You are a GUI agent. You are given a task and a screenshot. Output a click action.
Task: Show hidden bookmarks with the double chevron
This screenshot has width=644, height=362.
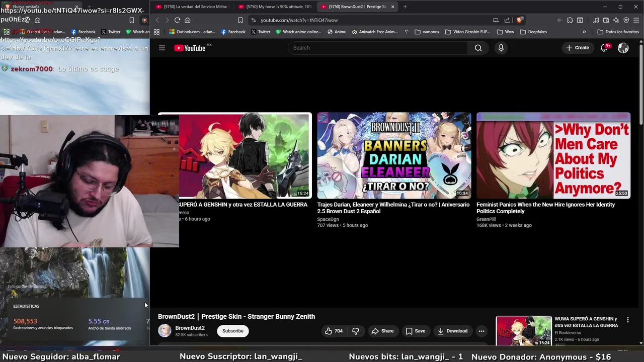[x=584, y=32]
